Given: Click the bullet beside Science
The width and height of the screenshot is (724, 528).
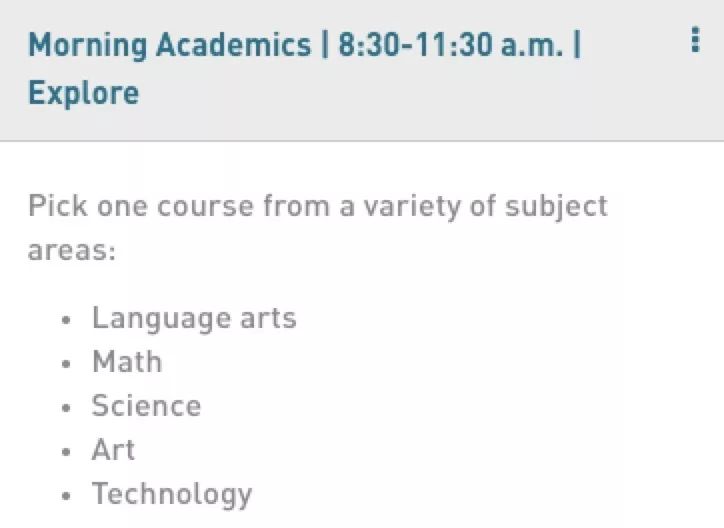Looking at the screenshot, I should pyautogui.click(x=67, y=408).
